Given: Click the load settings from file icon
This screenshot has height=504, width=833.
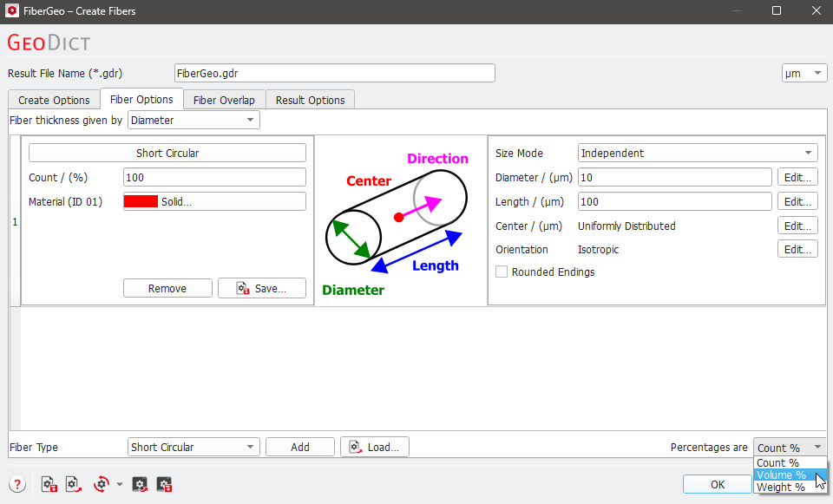Looking at the screenshot, I should (73, 484).
